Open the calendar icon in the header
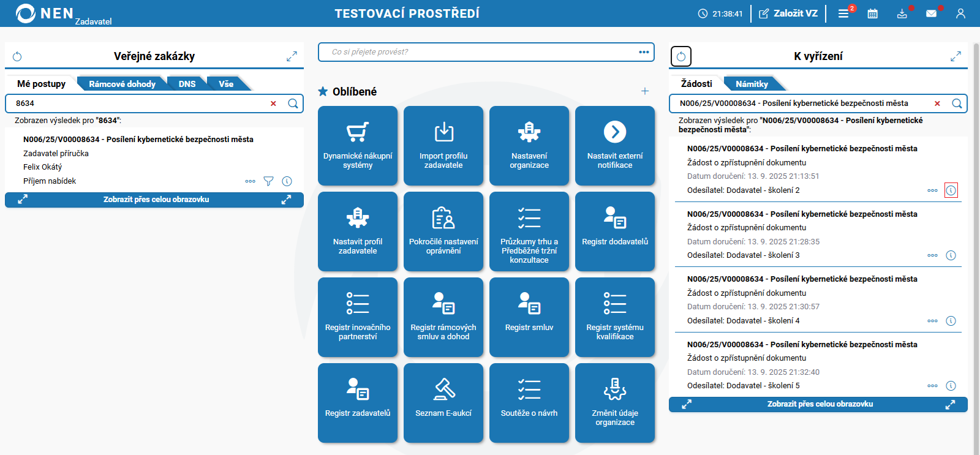 point(872,13)
